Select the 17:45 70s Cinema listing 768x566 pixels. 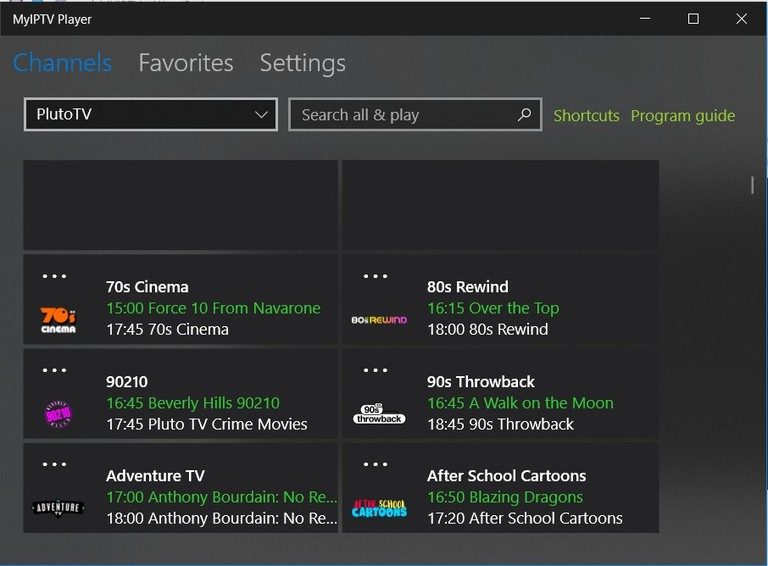[168, 329]
